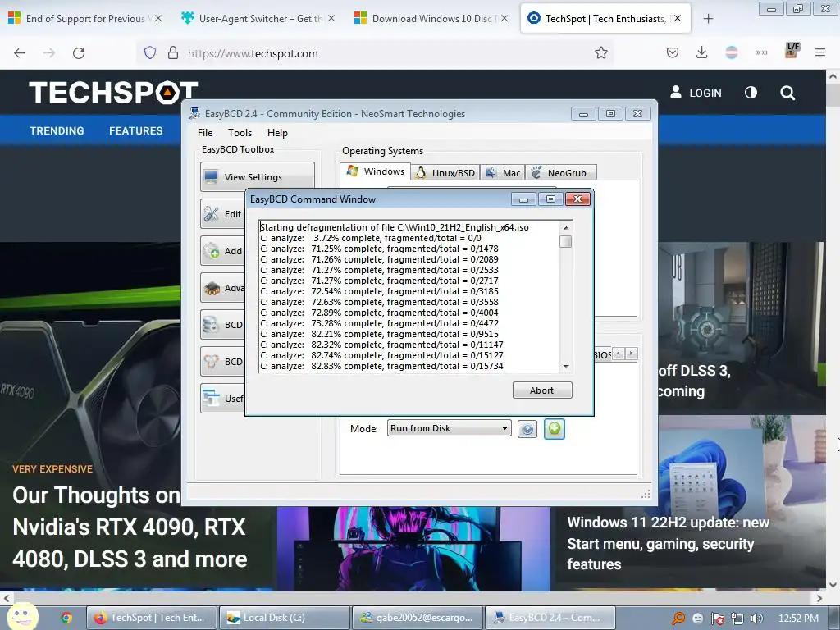This screenshot has width=840, height=630.
Task: Open a new browser tab with plus
Action: (708, 19)
